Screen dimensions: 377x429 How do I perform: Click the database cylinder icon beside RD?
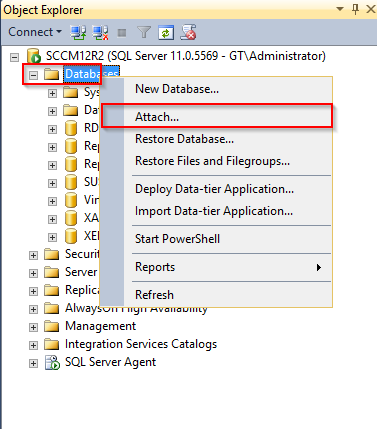(71, 128)
